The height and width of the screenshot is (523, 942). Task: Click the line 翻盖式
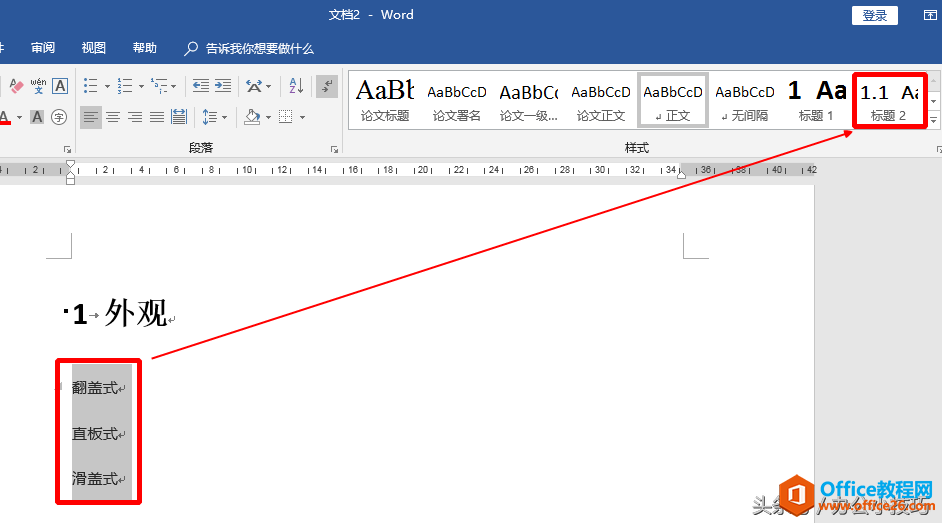[x=94, y=388]
